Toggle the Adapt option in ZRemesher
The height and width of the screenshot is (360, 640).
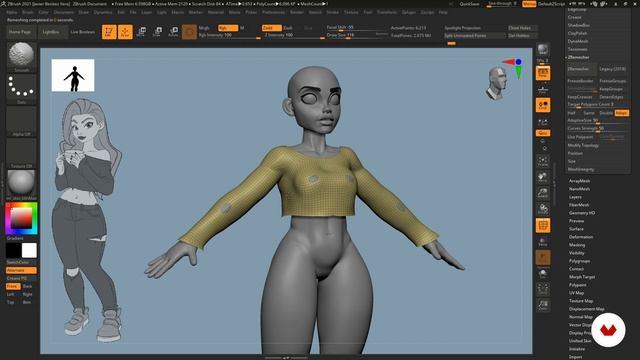(x=621, y=113)
